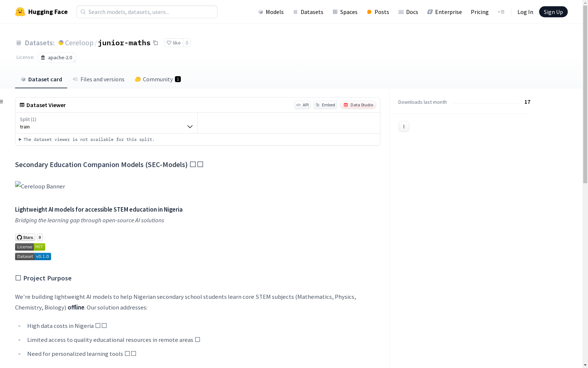Click the Dataset v0.1.0 badge
588x368 pixels.
[33, 256]
